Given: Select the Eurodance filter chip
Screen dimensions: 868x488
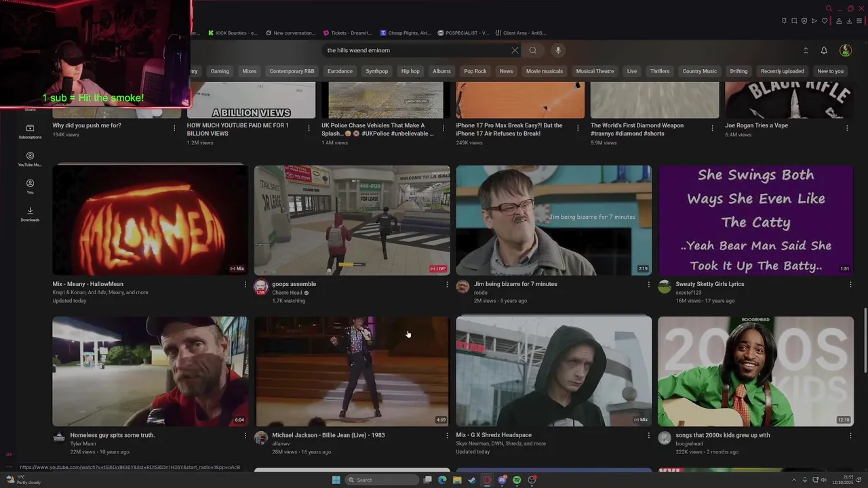Looking at the screenshot, I should [340, 71].
